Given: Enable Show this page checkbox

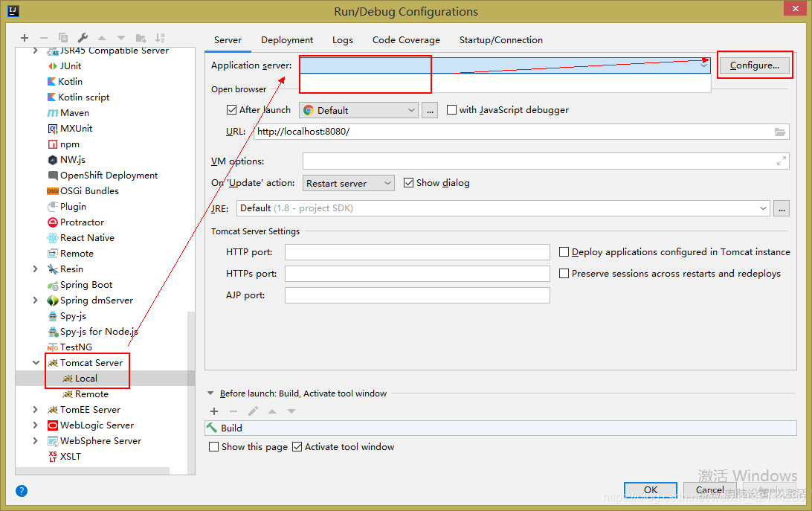Looking at the screenshot, I should point(213,447).
